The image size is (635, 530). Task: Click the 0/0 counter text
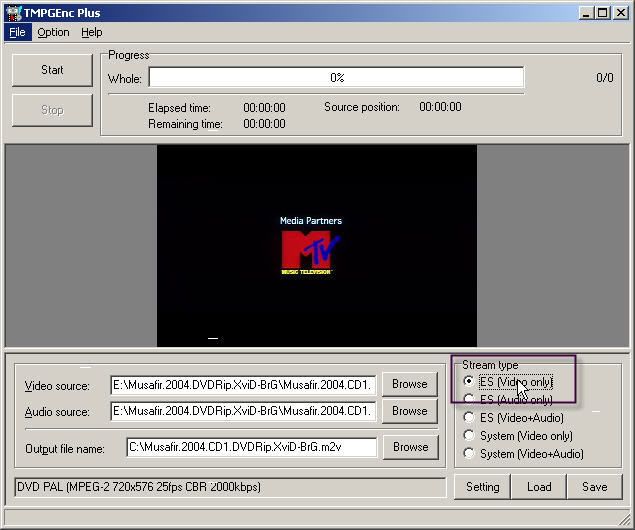[605, 78]
